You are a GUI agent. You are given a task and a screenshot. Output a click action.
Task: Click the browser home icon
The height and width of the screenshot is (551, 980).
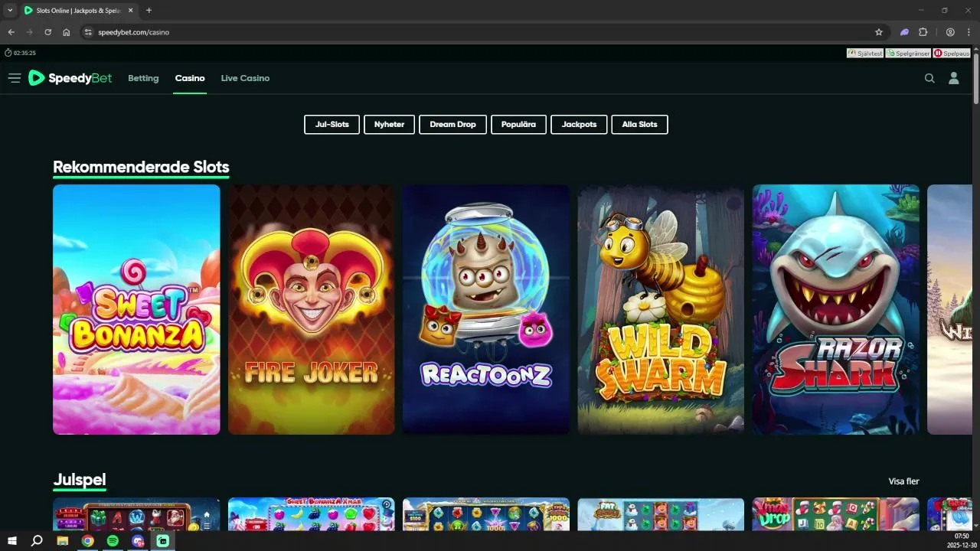[x=67, y=32]
